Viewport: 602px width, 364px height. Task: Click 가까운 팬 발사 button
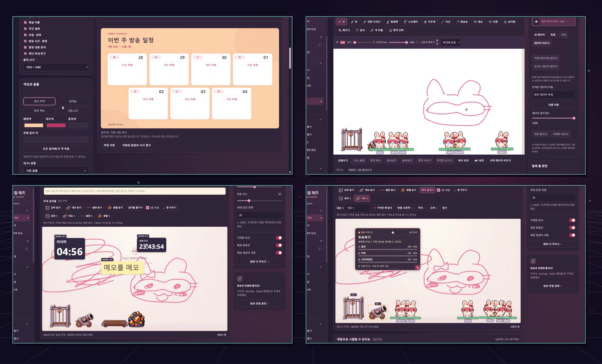(382, 208)
